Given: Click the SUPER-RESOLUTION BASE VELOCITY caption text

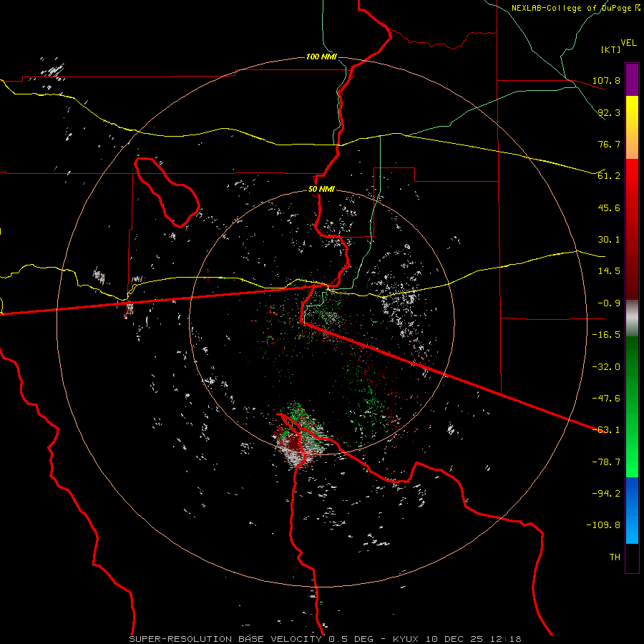Looking at the screenshot, I should (x=225, y=639).
